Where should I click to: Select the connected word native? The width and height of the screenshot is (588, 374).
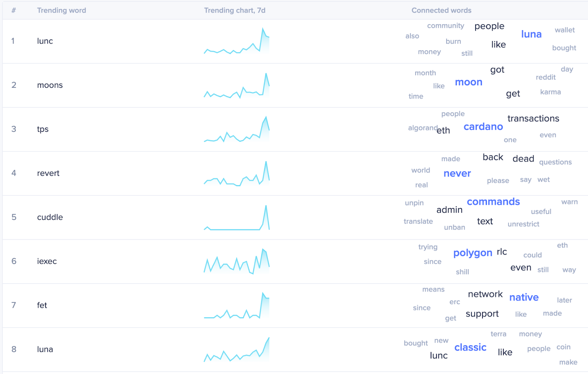tap(524, 297)
